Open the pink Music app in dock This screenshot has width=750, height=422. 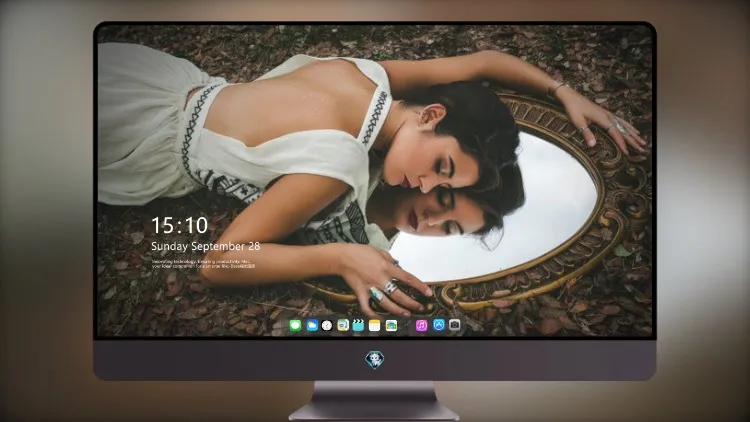pyautogui.click(x=421, y=326)
